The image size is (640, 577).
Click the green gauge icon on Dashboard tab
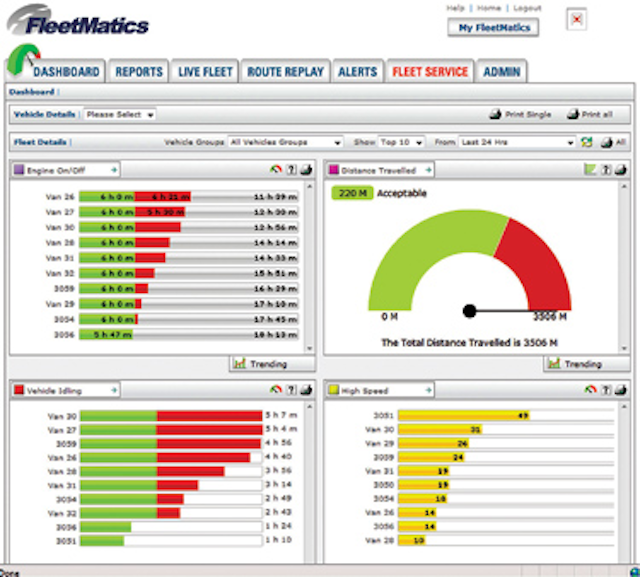[22, 59]
